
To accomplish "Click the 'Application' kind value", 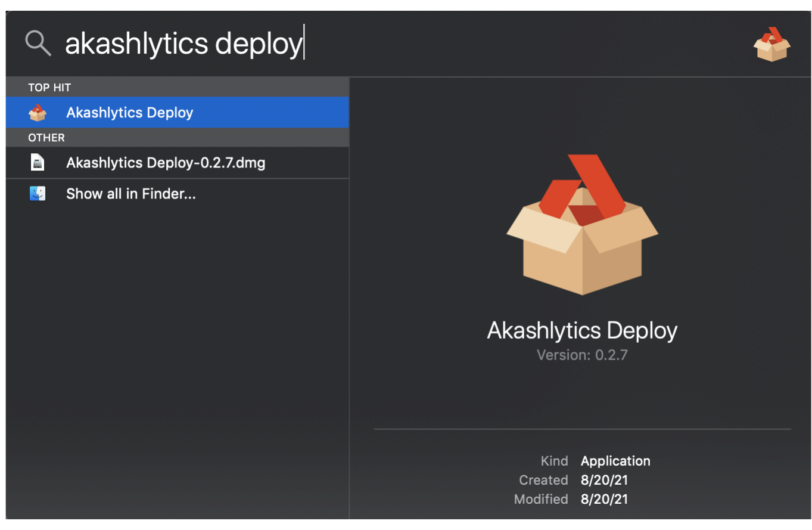I will click(615, 461).
